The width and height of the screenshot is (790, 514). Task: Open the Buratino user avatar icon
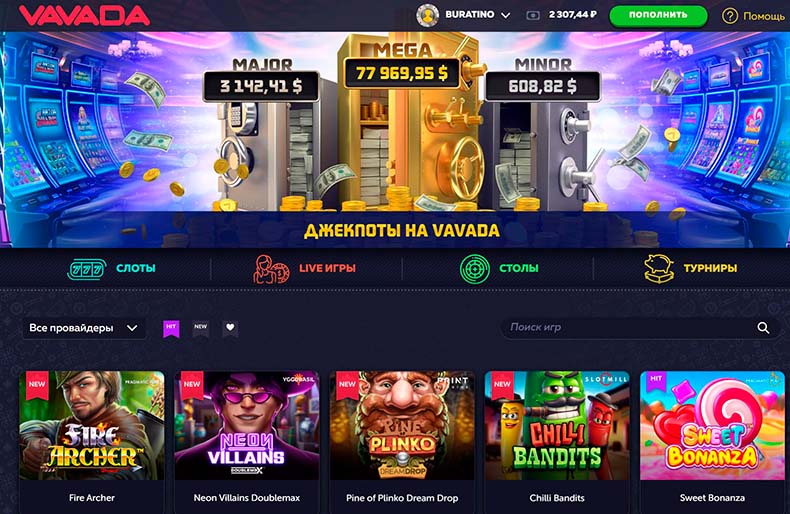click(x=427, y=15)
